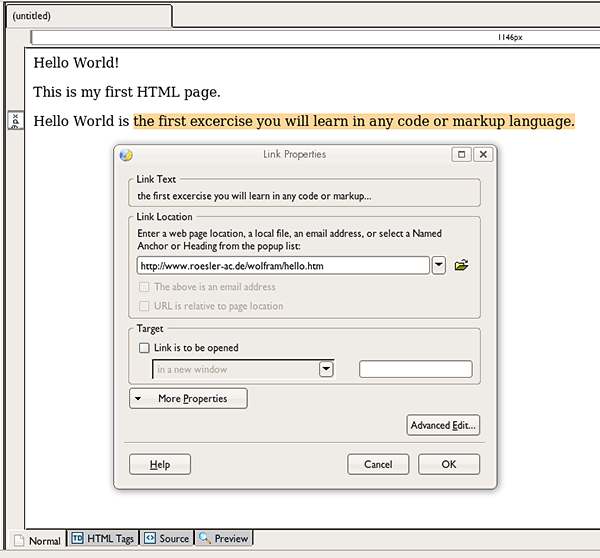Click the link location URL text field
600x558 pixels.
pyautogui.click(x=283, y=266)
